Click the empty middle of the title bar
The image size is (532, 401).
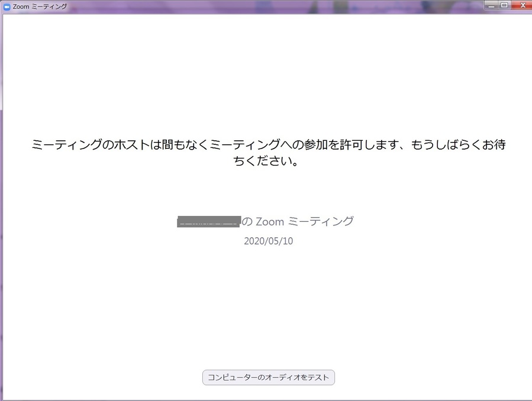tap(266, 7)
